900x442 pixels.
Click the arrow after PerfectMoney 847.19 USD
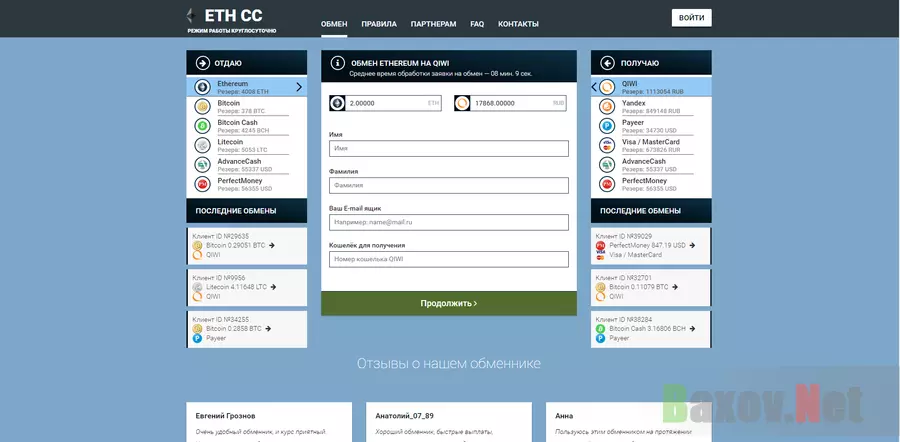pos(692,245)
